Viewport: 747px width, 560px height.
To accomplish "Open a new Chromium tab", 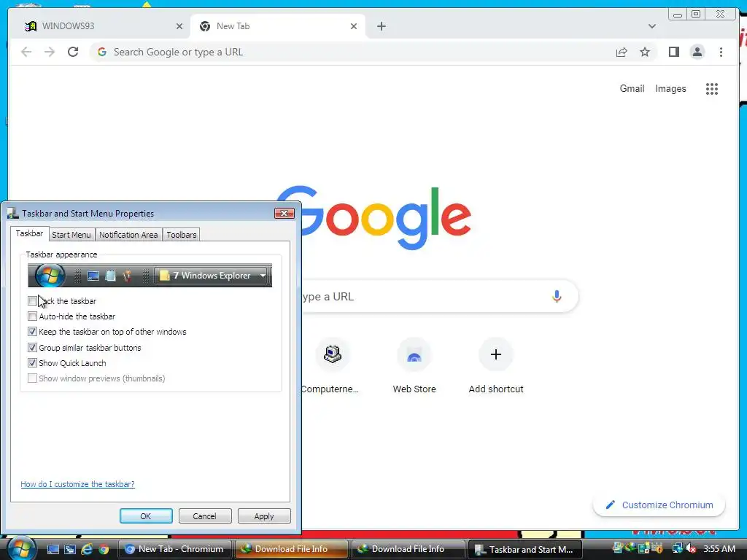I will click(381, 26).
